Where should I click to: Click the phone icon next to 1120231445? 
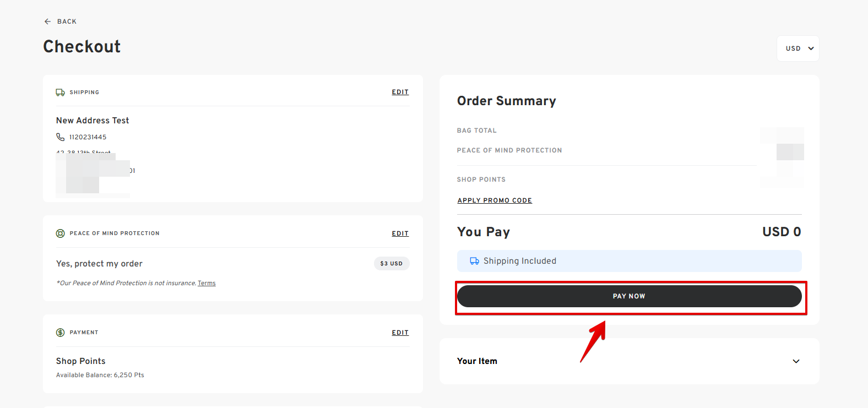point(61,137)
